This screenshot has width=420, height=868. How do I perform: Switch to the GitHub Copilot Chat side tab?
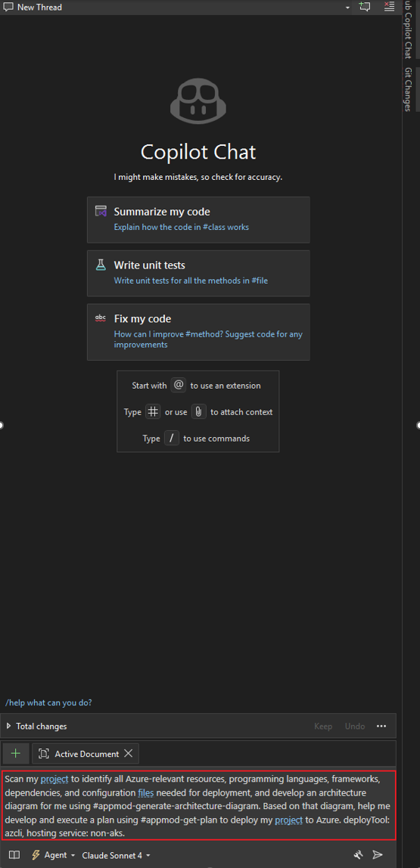[409, 29]
